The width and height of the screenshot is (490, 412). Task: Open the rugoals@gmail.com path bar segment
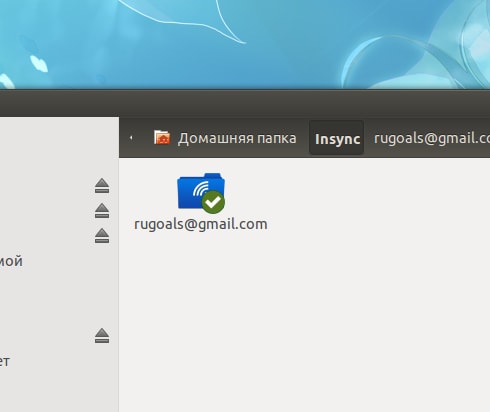click(432, 138)
